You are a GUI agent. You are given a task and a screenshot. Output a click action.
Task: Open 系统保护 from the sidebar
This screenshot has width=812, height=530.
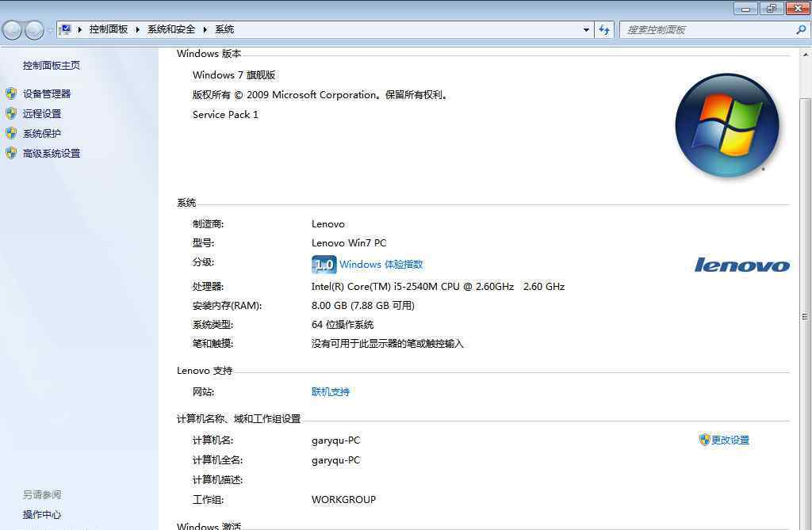(x=42, y=134)
